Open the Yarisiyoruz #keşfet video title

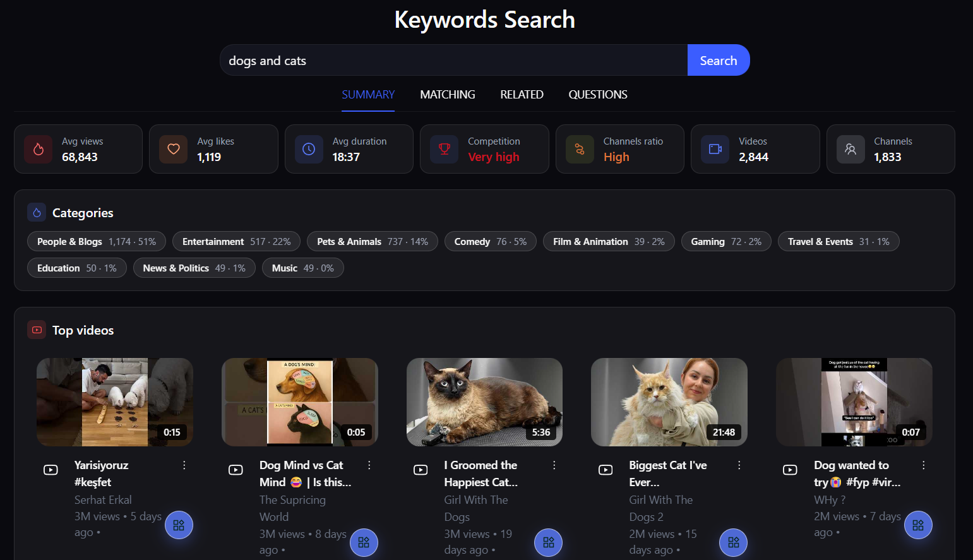(x=101, y=474)
